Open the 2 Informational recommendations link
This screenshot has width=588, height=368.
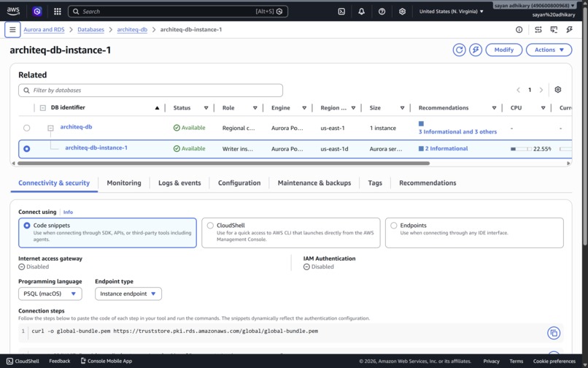[446, 149]
